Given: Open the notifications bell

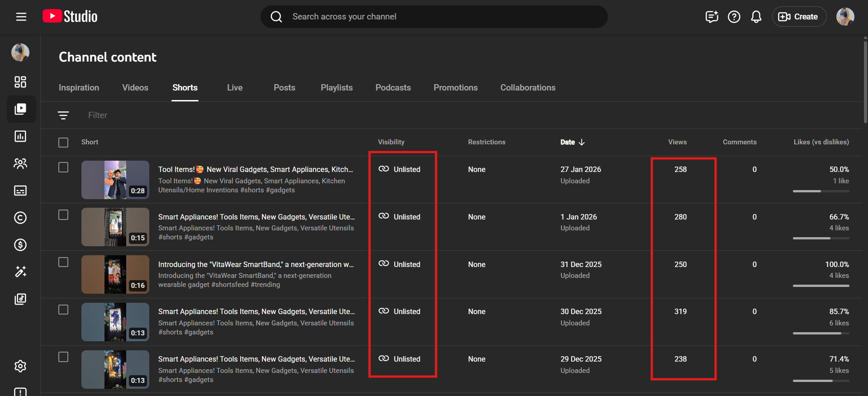Looking at the screenshot, I should coord(756,17).
